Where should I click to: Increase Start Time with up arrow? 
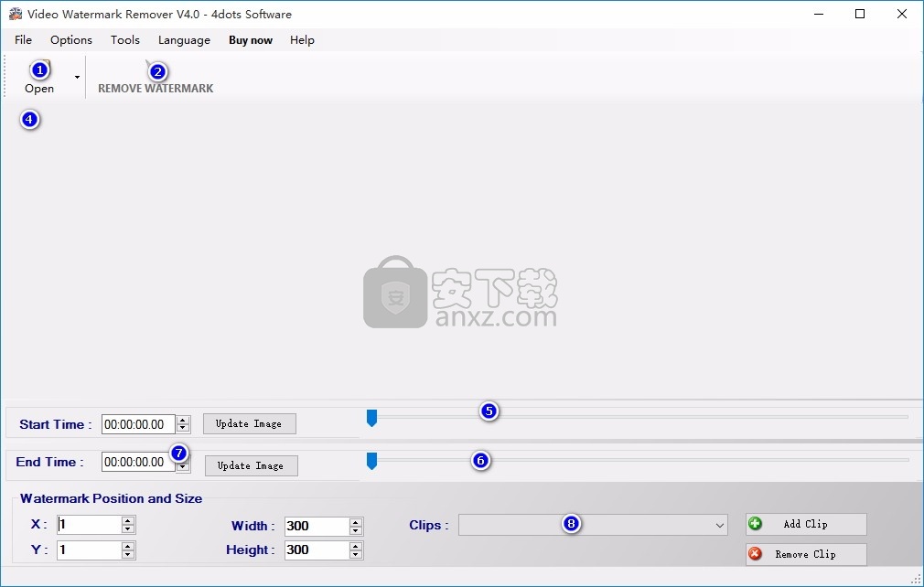(183, 421)
